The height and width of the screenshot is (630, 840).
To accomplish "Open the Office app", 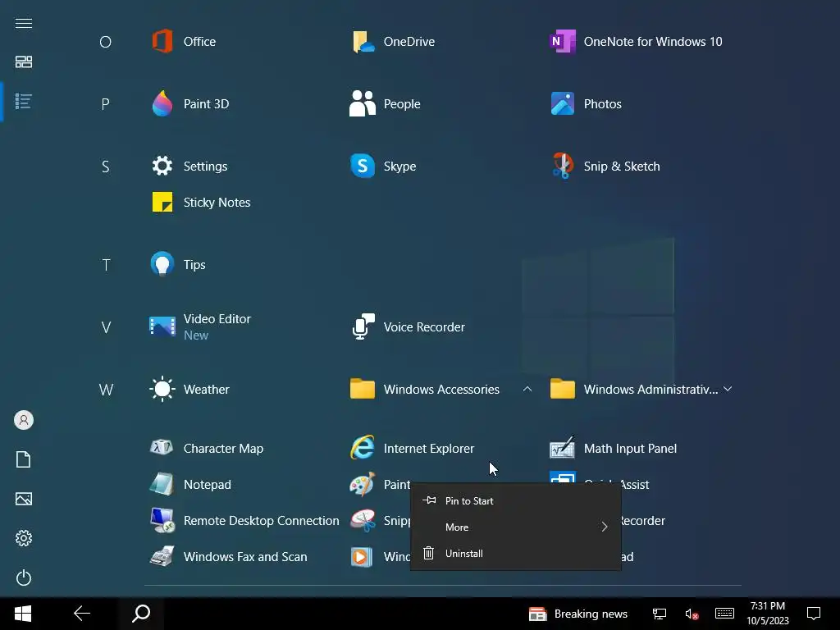I will (x=185, y=42).
